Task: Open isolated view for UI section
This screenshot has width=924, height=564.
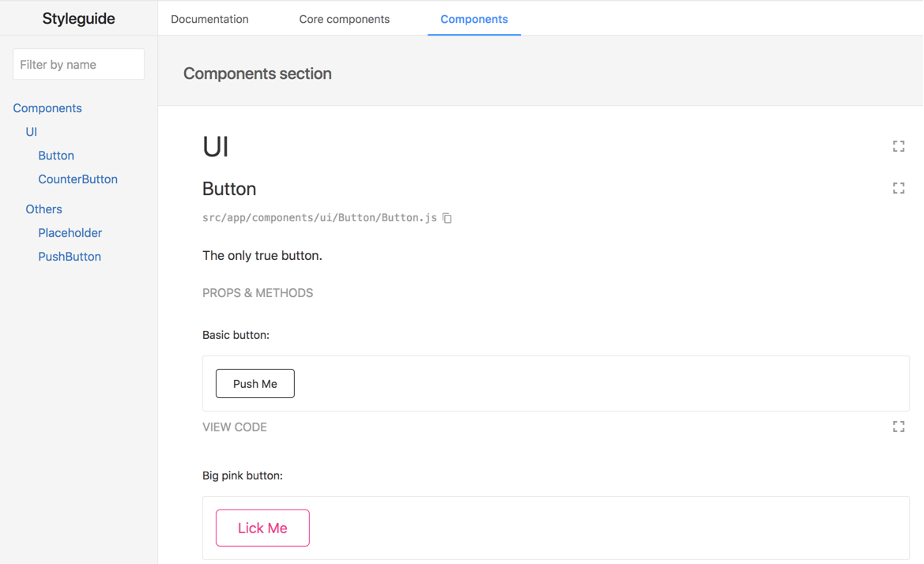Action: click(899, 146)
